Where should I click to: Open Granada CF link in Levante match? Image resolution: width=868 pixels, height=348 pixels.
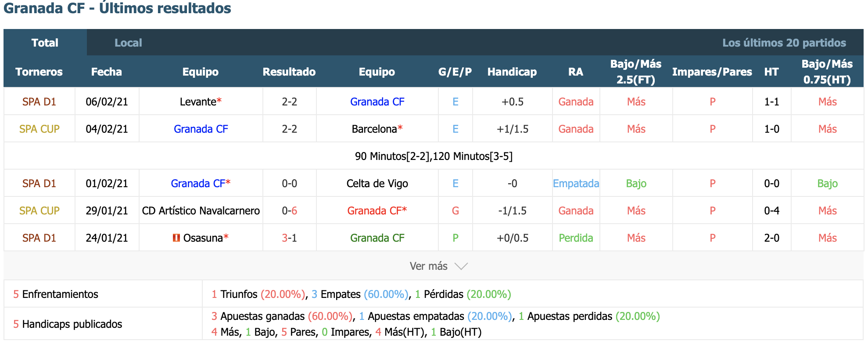click(x=377, y=101)
